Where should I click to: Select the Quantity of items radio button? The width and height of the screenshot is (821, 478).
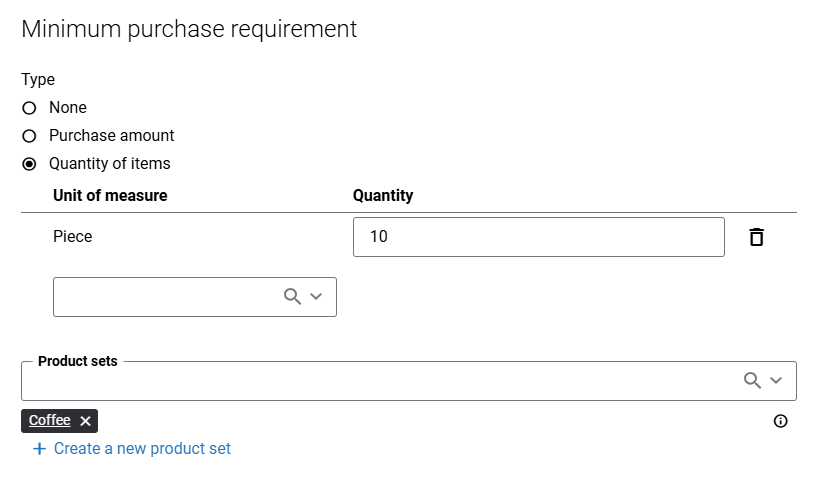click(x=29, y=164)
